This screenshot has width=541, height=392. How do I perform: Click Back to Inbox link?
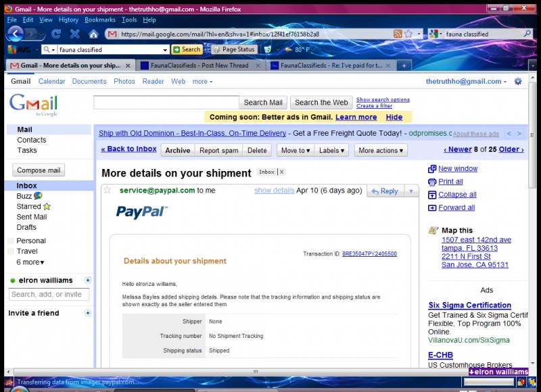coord(128,149)
